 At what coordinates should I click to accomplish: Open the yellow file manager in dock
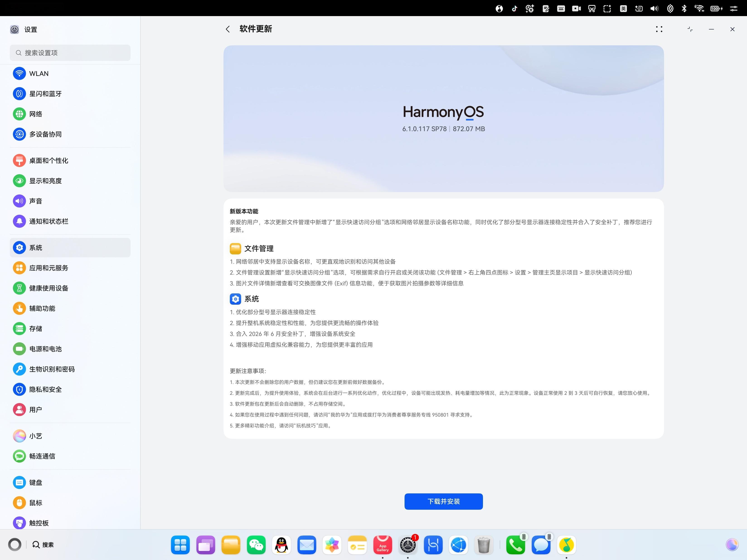[x=231, y=545]
